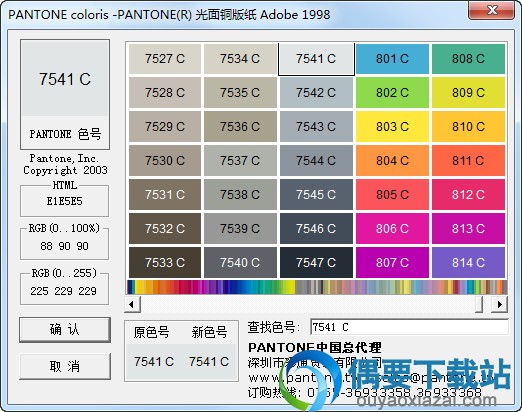Click the 取消 cancel button
Viewport: 522px width, 412px height.
point(65,366)
